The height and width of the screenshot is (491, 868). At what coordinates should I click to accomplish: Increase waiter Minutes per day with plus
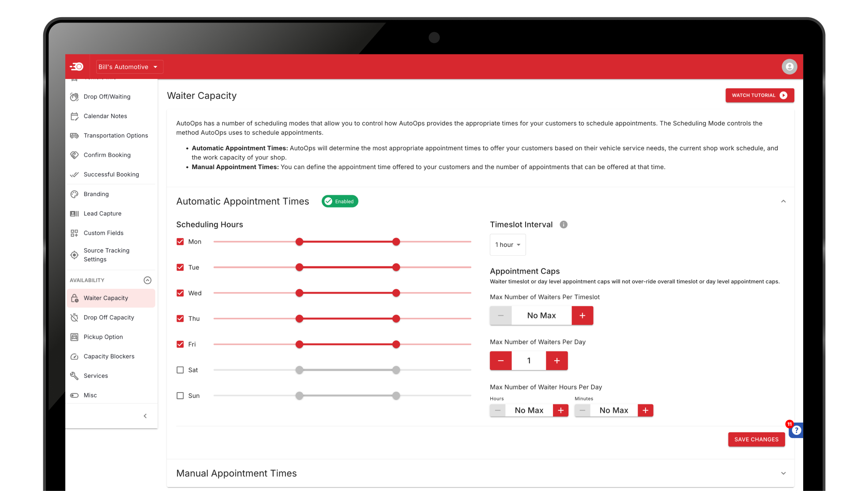pyautogui.click(x=645, y=410)
